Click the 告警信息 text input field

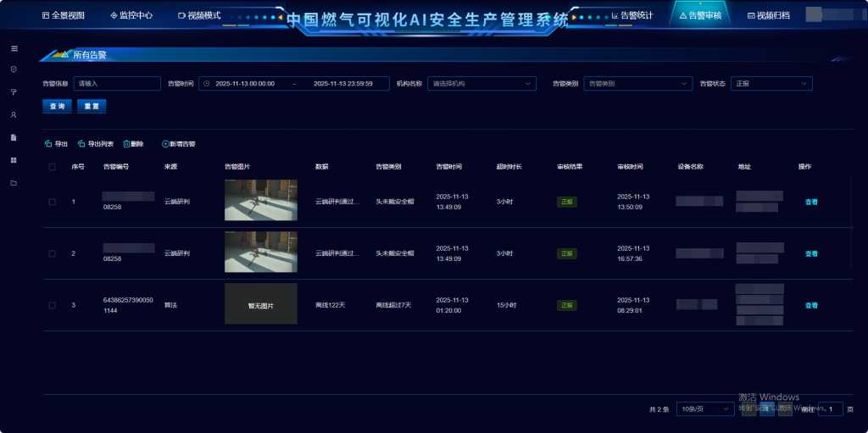click(x=116, y=84)
